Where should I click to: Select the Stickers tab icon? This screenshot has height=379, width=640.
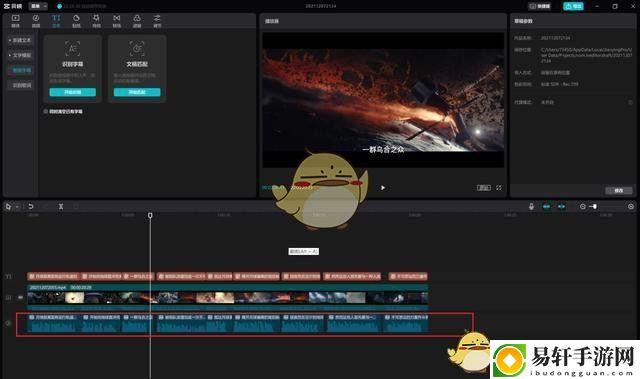coord(76,20)
